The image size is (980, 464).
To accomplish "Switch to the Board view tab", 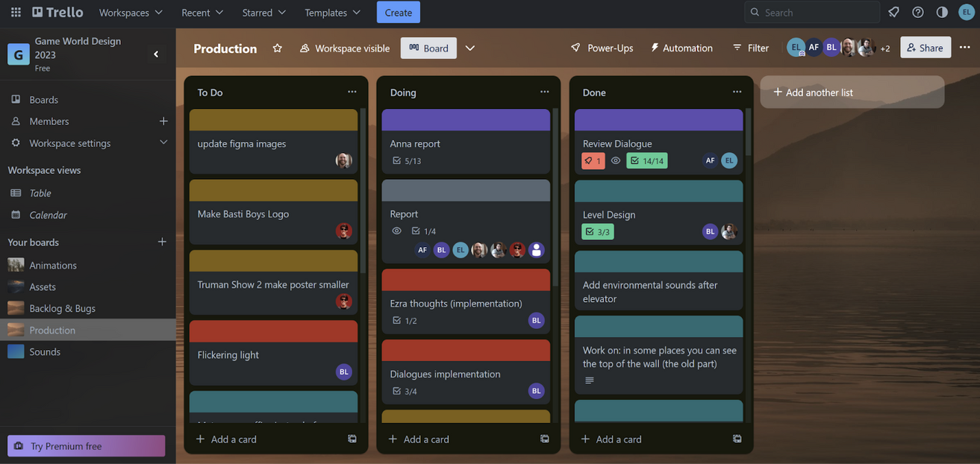I will click(428, 48).
